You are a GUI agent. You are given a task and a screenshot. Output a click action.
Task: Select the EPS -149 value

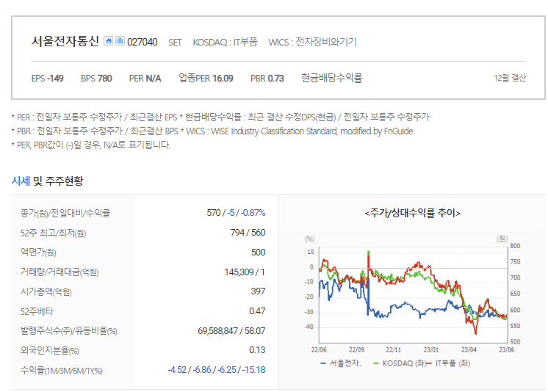pos(48,79)
